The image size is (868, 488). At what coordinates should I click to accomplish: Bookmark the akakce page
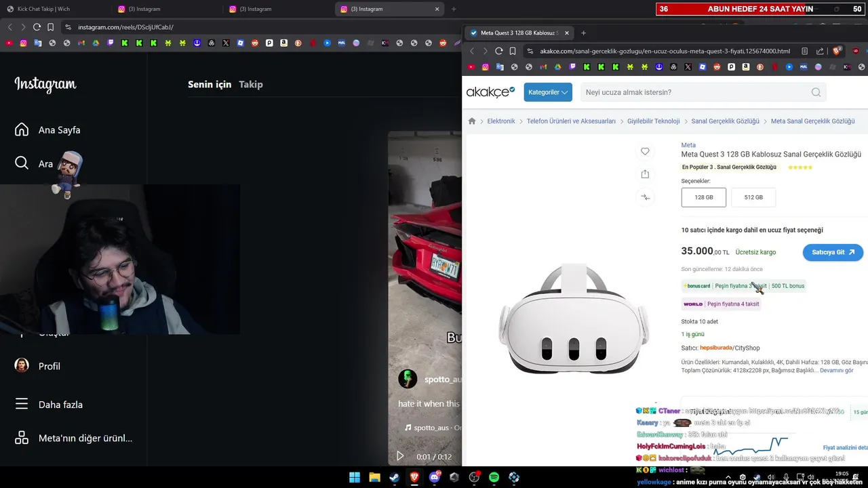tap(512, 51)
